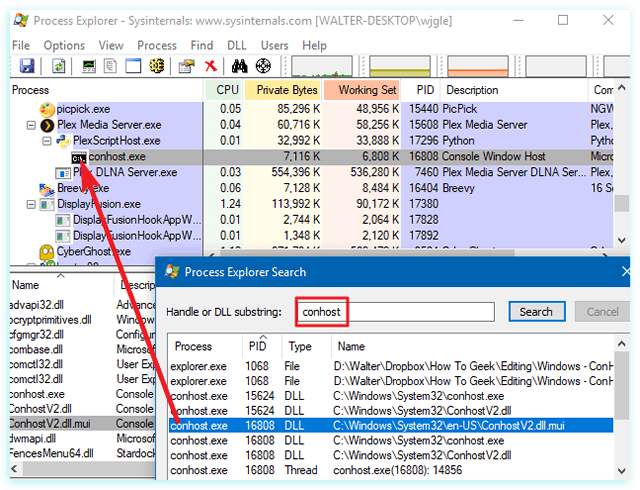Viewport: 640px width, 490px height.
Task: Click the conhost.exe console icon
Action: pyautogui.click(x=79, y=157)
